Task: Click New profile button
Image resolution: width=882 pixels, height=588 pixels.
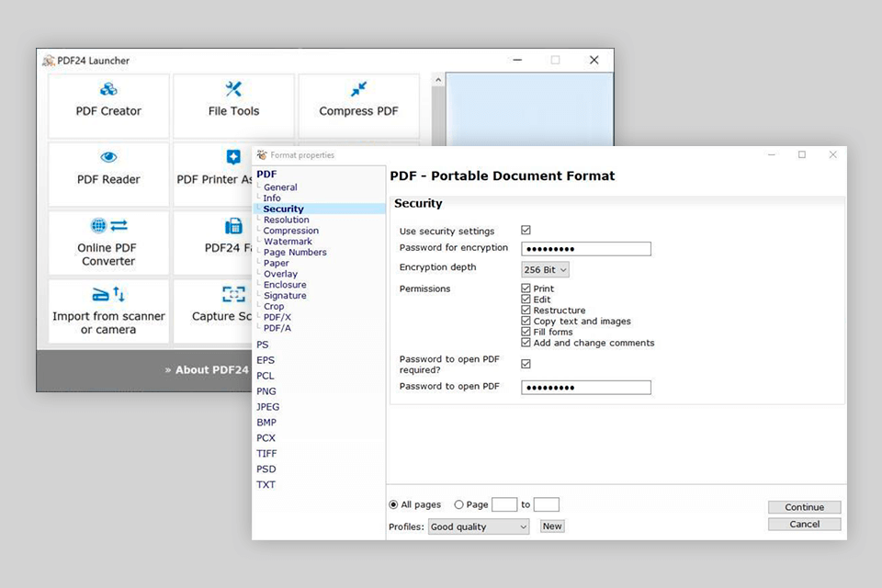Action: coord(552,526)
